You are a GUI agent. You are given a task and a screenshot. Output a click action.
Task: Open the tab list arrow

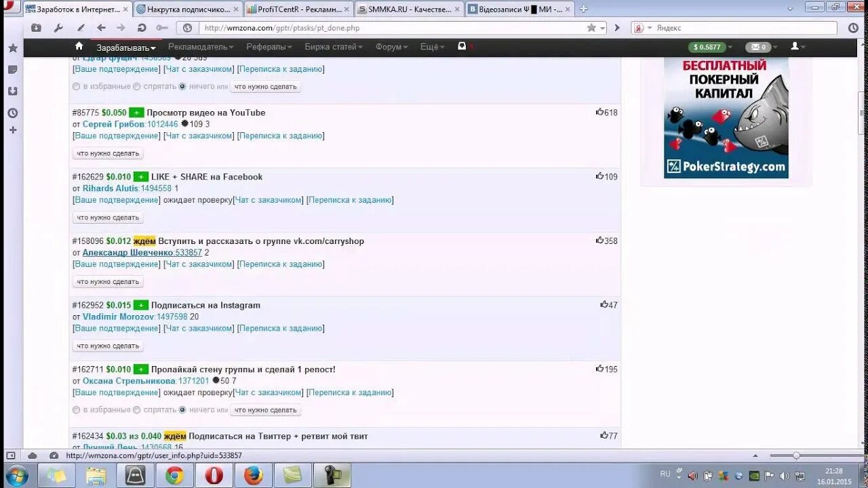(790, 9)
